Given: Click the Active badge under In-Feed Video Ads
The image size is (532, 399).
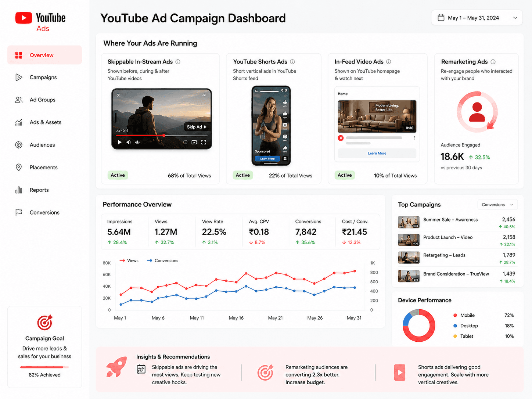Looking at the screenshot, I should [345, 175].
